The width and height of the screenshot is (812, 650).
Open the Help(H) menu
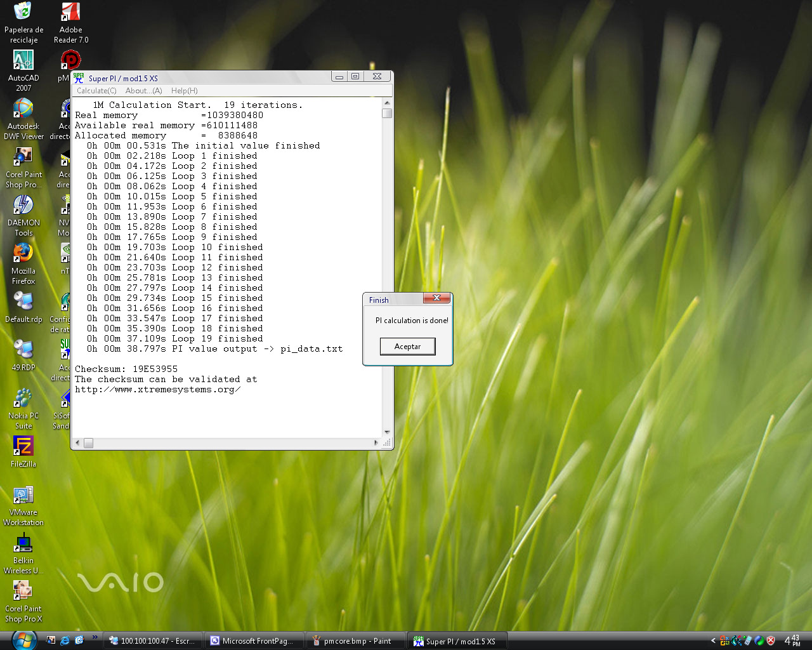[x=184, y=91]
